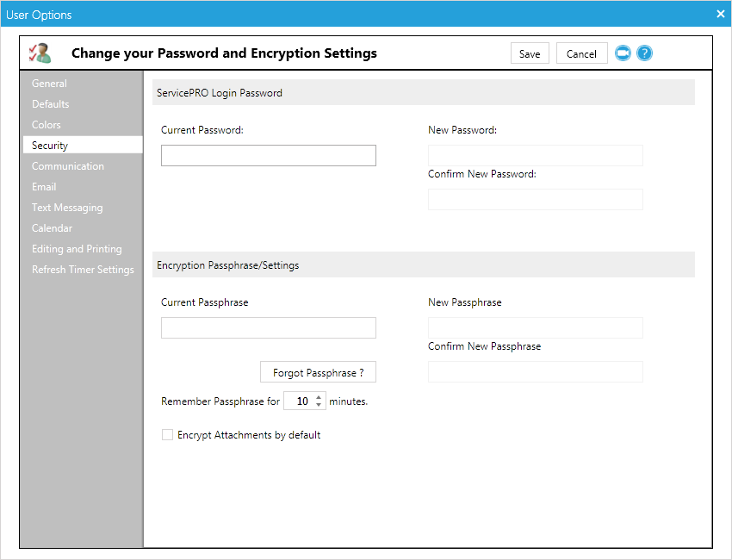Open the General options tab
732x560 pixels.
pos(49,84)
